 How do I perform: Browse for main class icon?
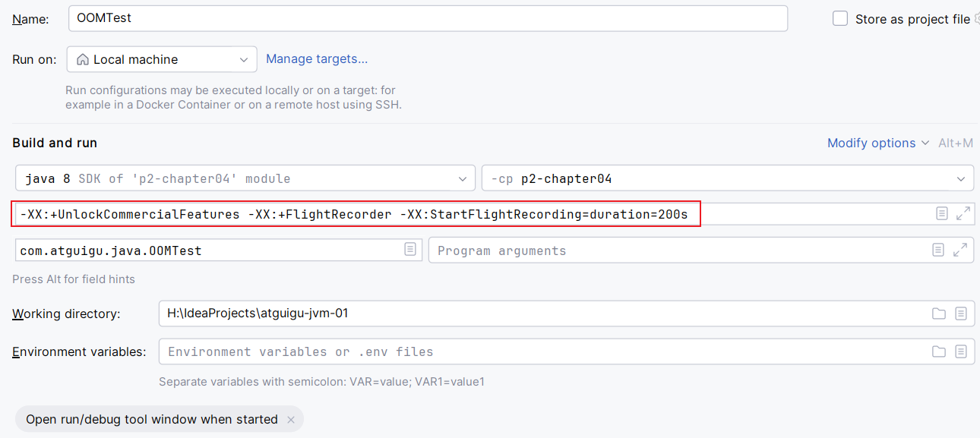tap(410, 250)
